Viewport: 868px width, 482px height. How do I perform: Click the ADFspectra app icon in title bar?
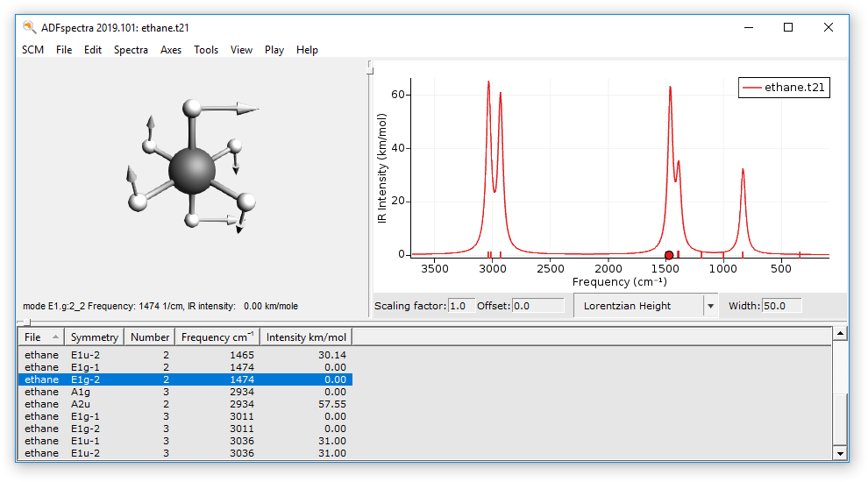tap(29, 27)
